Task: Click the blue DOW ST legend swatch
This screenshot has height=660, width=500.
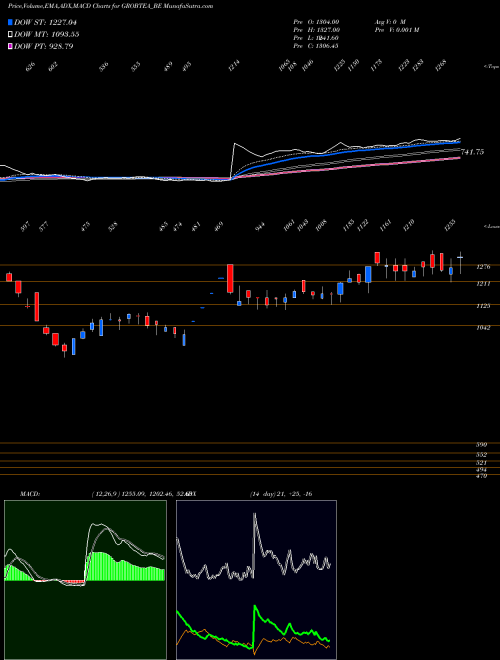Action: click(10, 22)
